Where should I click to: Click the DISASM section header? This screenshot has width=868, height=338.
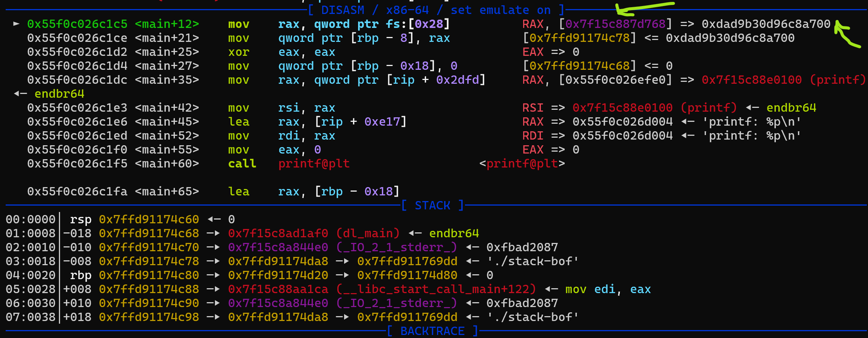(343, 10)
